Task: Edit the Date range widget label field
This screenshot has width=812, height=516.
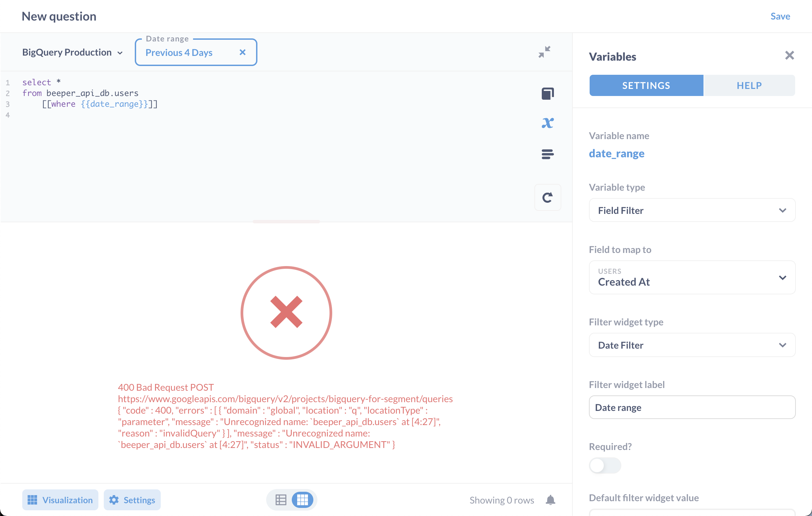Action: point(692,407)
